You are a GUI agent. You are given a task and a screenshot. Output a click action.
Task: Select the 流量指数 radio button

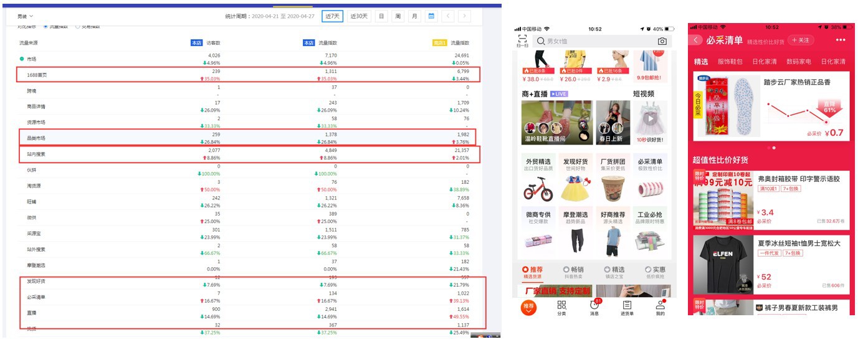pyautogui.click(x=45, y=26)
